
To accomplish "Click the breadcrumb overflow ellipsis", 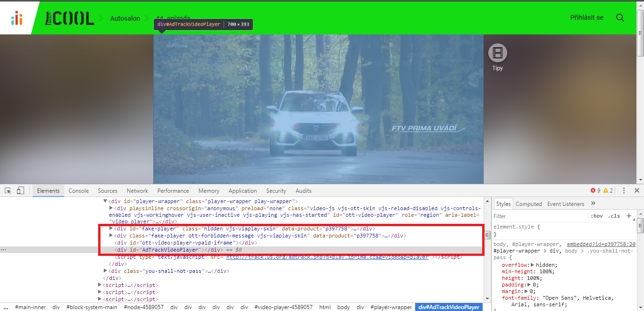I will (6, 307).
